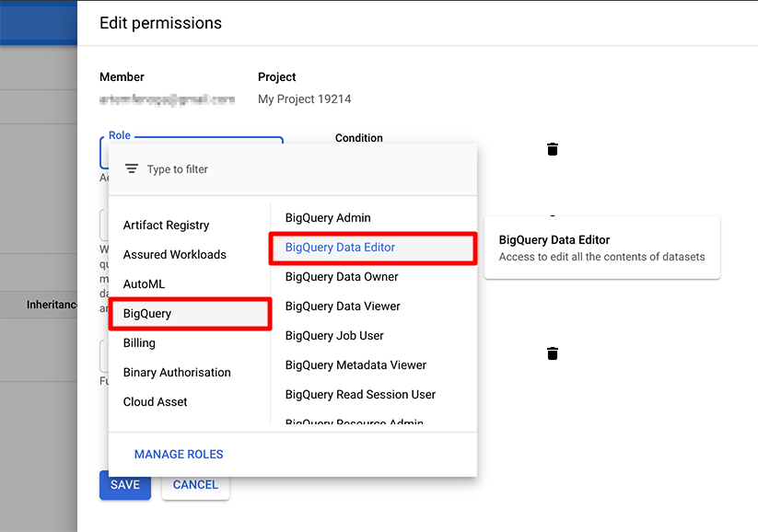758x532 pixels.
Task: Click the Condition column label
Action: [358, 138]
